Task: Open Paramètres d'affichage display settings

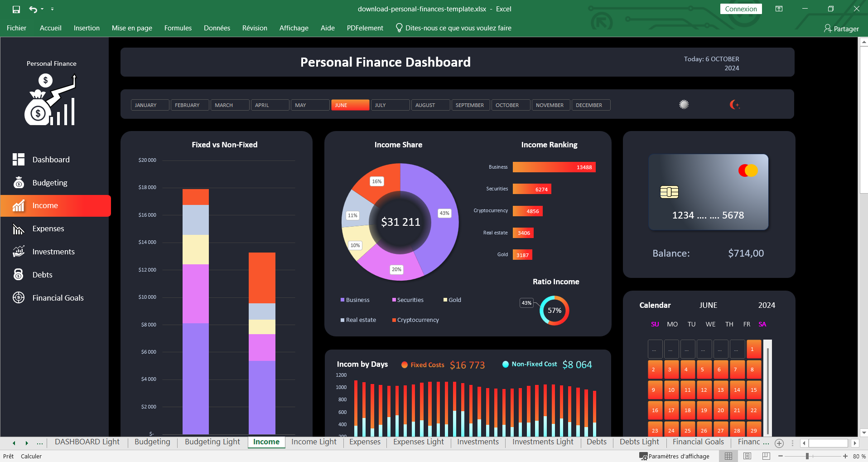Action: click(x=674, y=456)
